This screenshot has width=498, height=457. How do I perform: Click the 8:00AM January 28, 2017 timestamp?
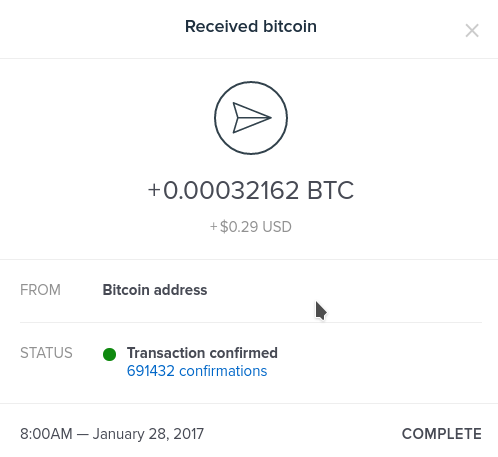112,434
